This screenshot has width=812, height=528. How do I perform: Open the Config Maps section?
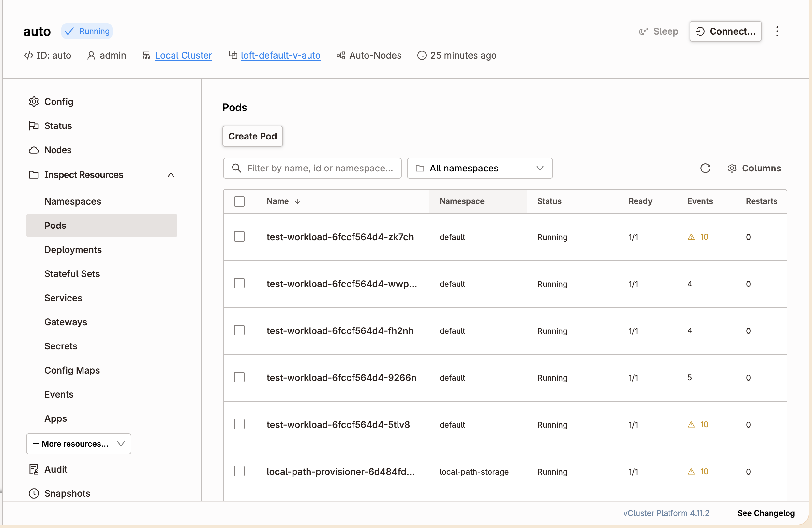pos(72,371)
